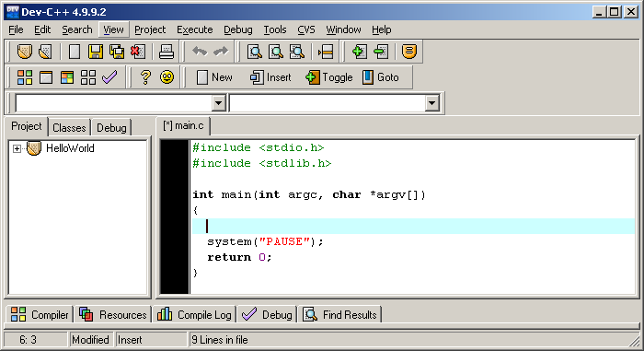
Task: Start debugging with the purple checkmark icon
Action: (109, 77)
